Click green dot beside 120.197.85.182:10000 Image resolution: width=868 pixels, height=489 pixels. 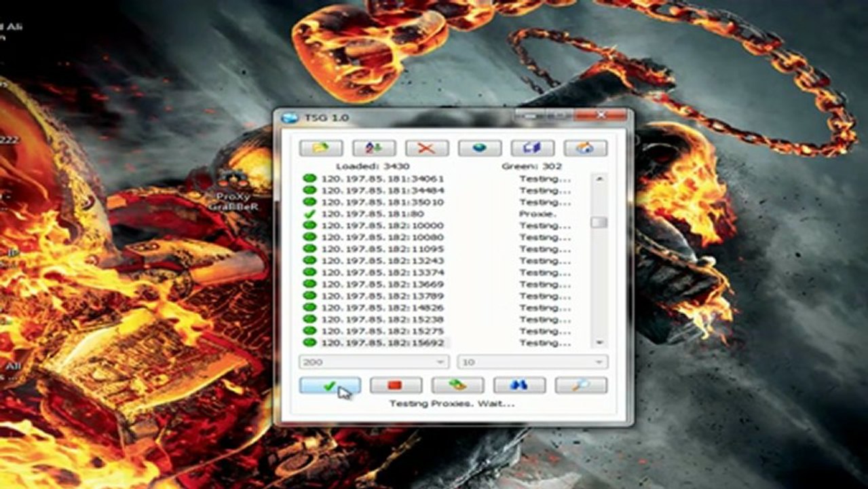click(x=309, y=225)
